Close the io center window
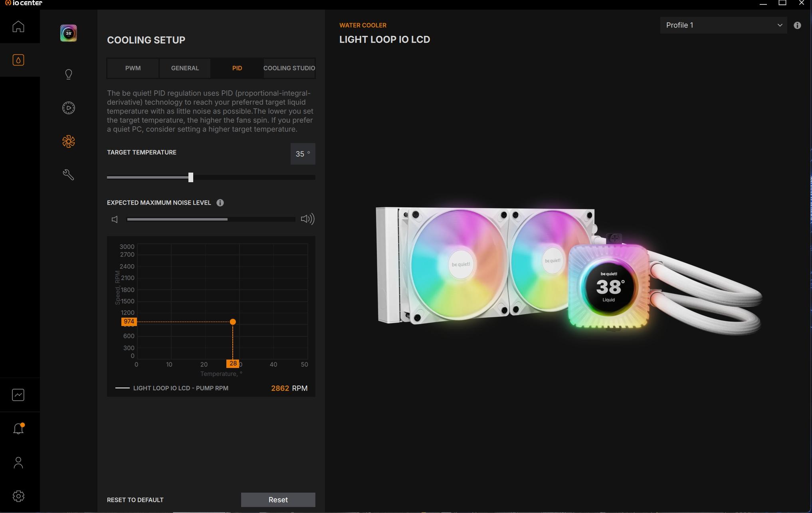This screenshot has height=513, width=812. (802, 3)
